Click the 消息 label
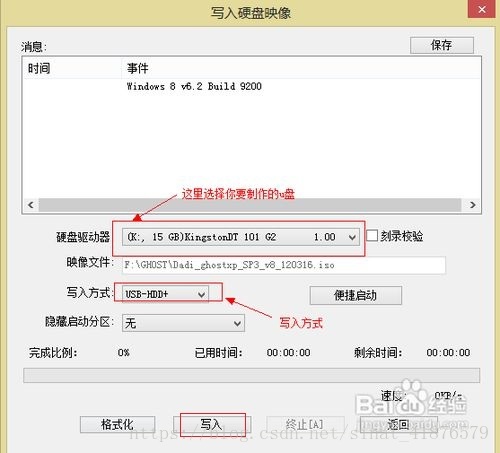The image size is (500, 453). coord(34,46)
